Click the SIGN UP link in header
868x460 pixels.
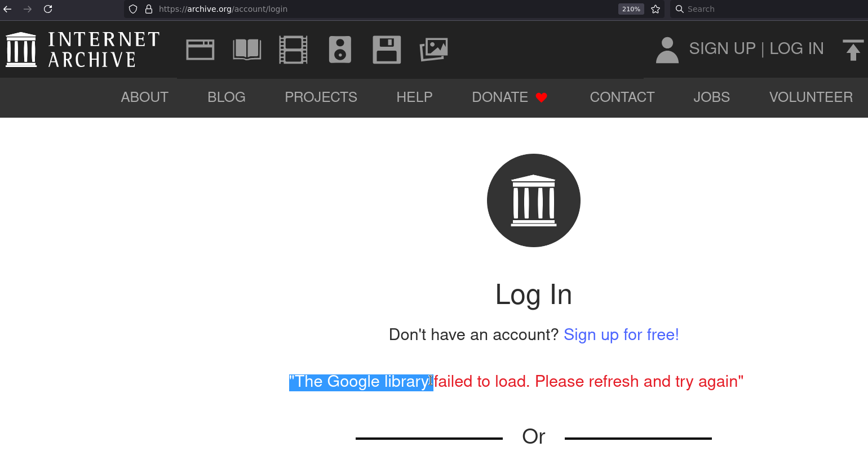tap(722, 48)
